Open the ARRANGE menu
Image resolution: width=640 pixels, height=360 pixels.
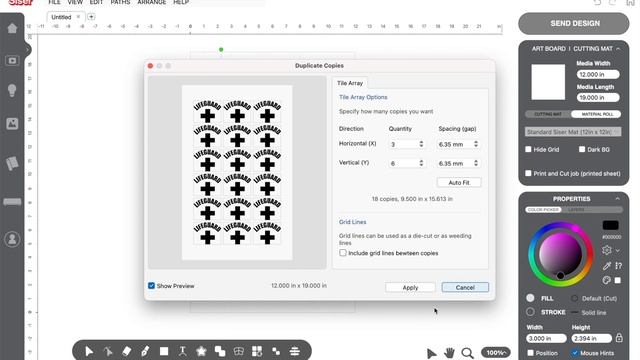151,2
